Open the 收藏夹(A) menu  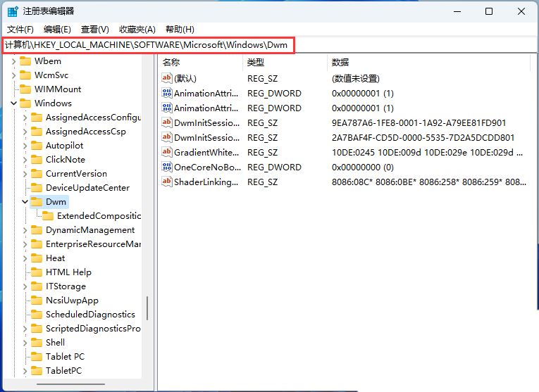(137, 30)
